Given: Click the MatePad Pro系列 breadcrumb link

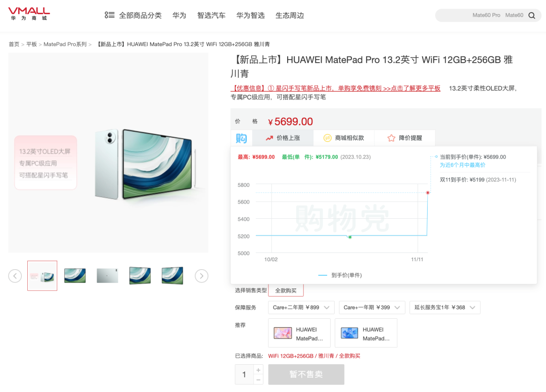Looking at the screenshot, I should tap(65, 44).
